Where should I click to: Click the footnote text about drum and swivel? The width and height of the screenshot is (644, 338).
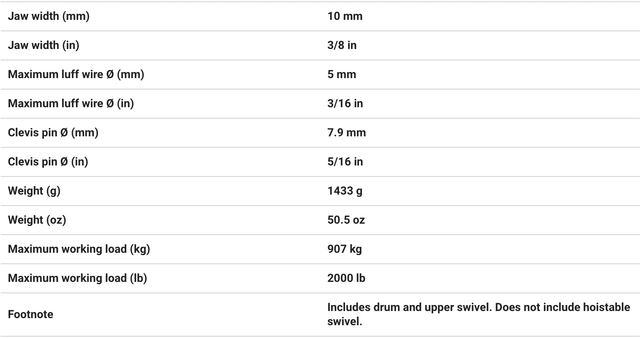coord(479,314)
